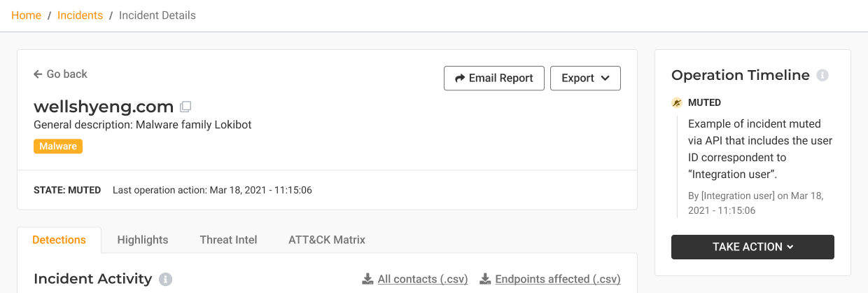Switch to the Highlights tab
868x293 pixels.
pos(143,240)
